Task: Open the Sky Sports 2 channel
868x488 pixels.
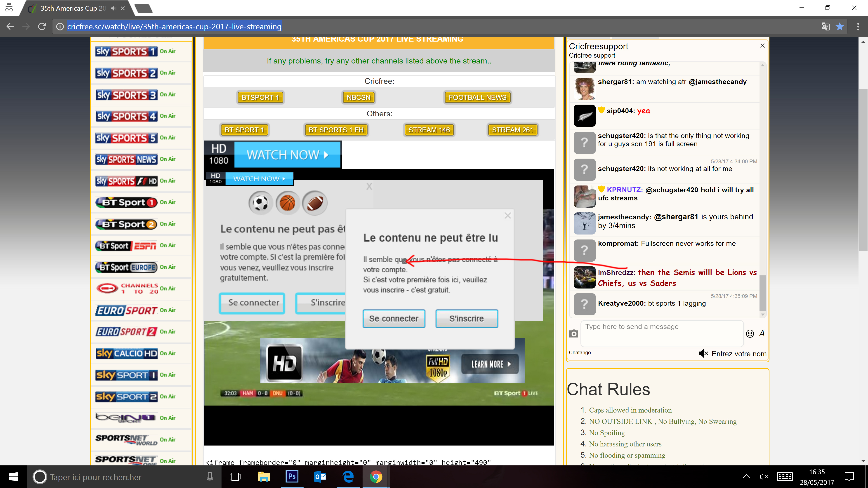Action: tap(126, 73)
